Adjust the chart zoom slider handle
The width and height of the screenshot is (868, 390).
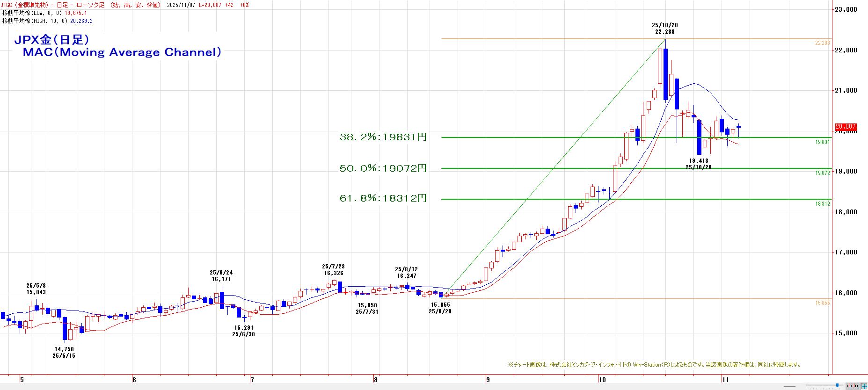click(x=837, y=385)
